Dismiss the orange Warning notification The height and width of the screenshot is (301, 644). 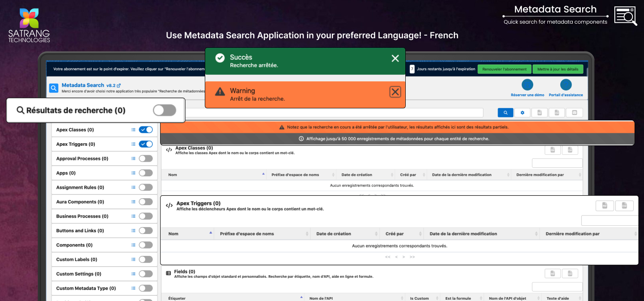(395, 92)
